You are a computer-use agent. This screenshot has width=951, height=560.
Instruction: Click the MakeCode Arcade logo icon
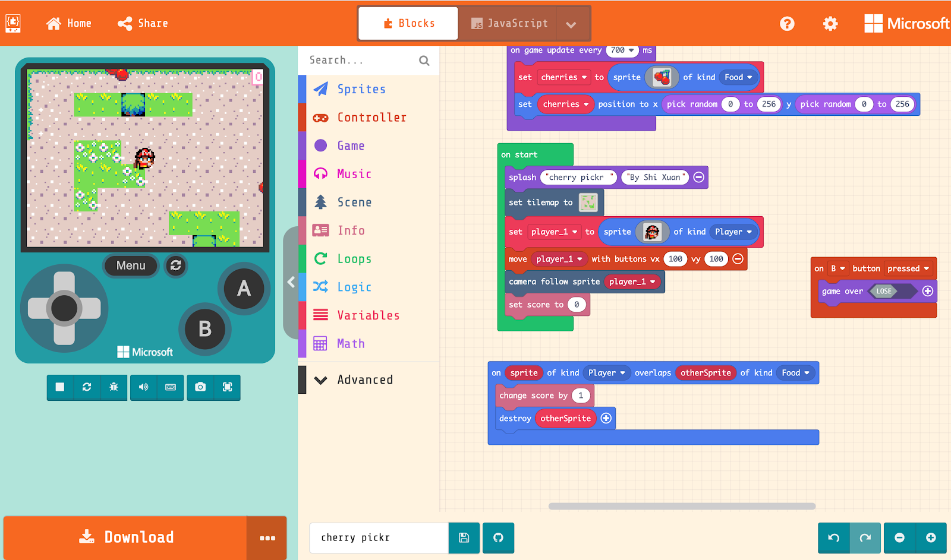coord(13,23)
